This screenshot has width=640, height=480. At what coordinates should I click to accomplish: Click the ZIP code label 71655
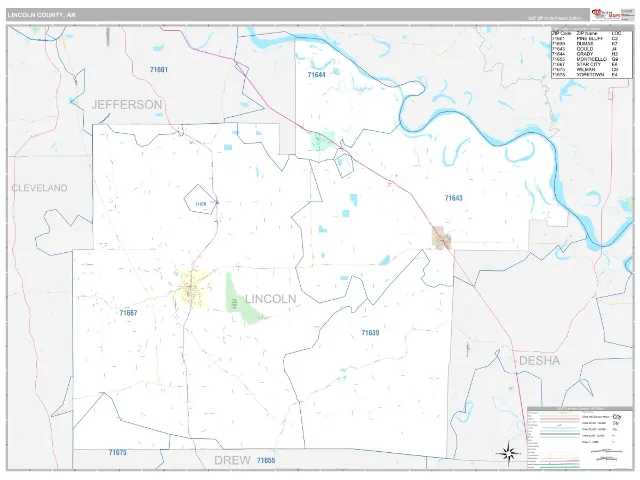(x=266, y=460)
